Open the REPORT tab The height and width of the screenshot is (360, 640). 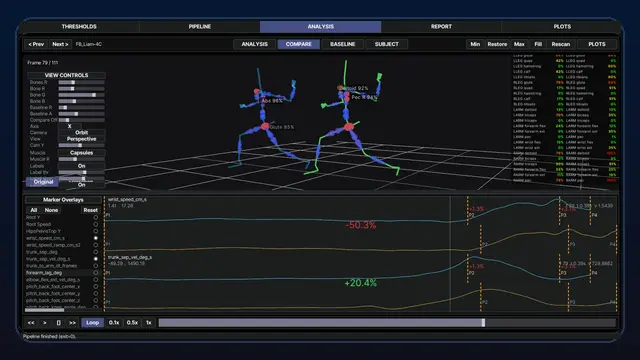(x=441, y=27)
